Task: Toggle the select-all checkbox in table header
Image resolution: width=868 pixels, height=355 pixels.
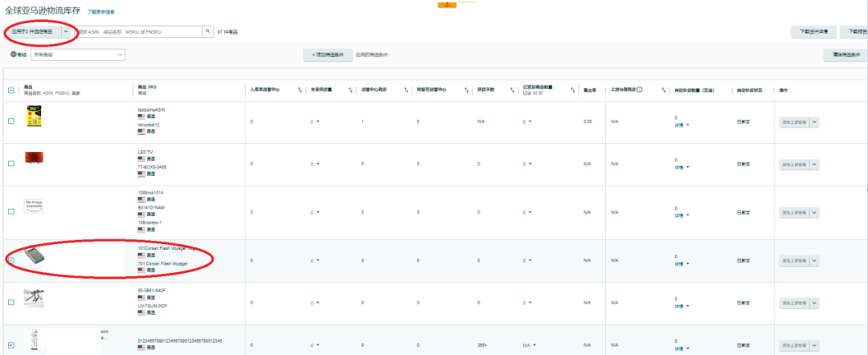Action: pyautogui.click(x=11, y=90)
